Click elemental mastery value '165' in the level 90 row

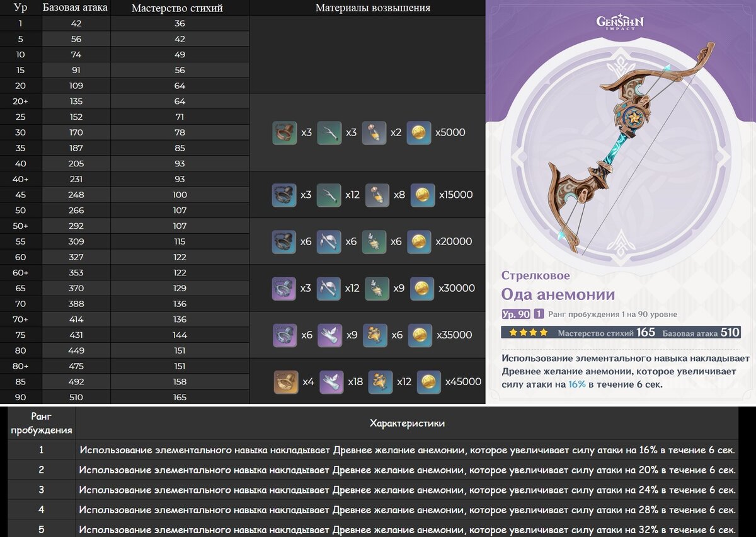pos(180,397)
